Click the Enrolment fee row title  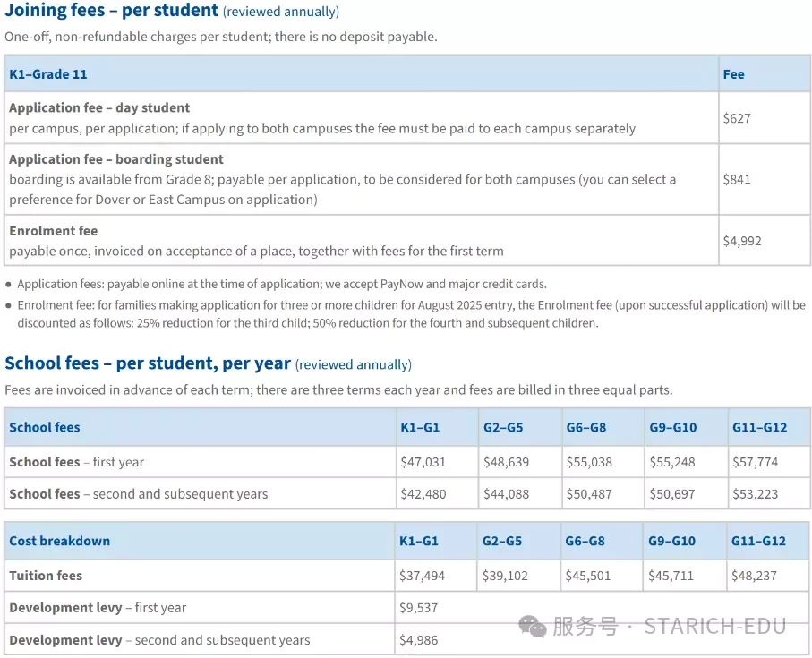[54, 230]
